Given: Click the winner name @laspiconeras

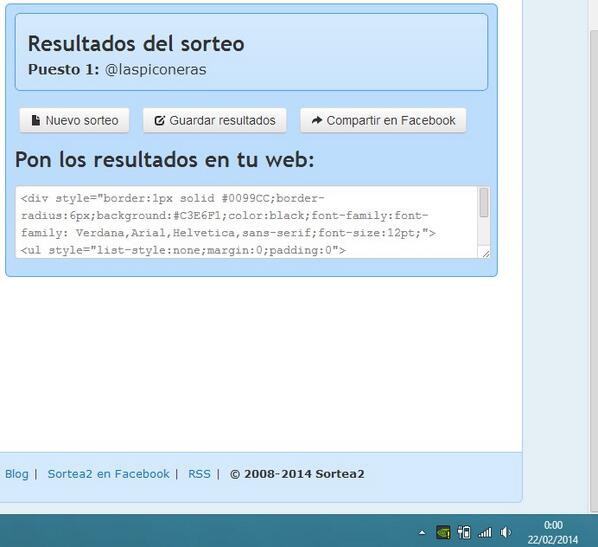Looking at the screenshot, I should point(156,69).
